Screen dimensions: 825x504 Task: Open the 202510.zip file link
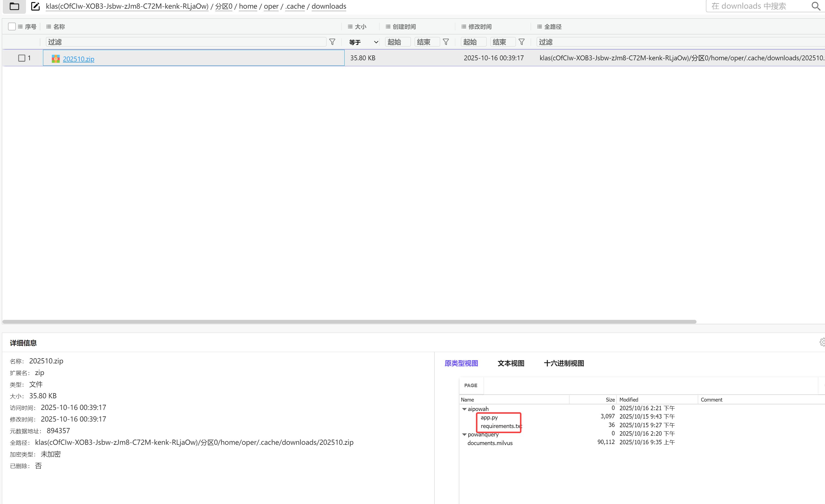coord(78,59)
